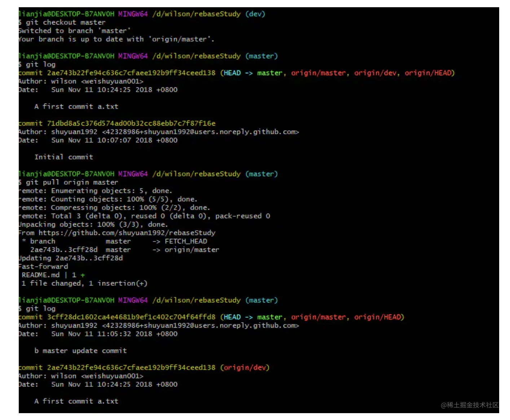The height and width of the screenshot is (420, 510).
Task: Click 'lianjia@DESKTOP-B7ANV0H' in the (dev) prompt line
Action: click(66, 14)
